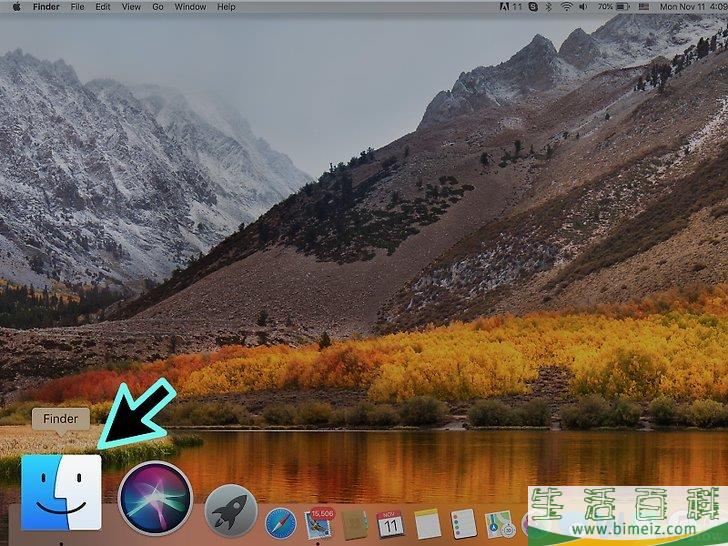Open the Window menu
Image resolution: width=728 pixels, height=546 pixels.
(190, 6)
